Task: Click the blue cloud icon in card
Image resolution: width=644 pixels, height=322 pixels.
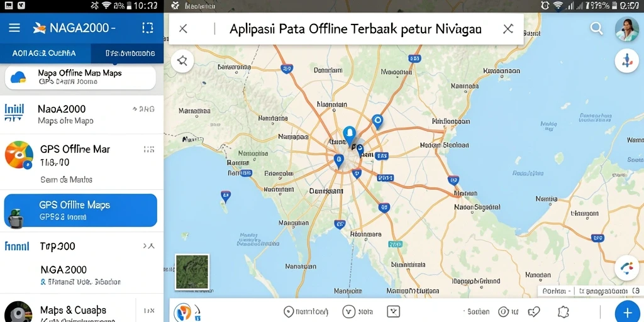Action: 18,77
